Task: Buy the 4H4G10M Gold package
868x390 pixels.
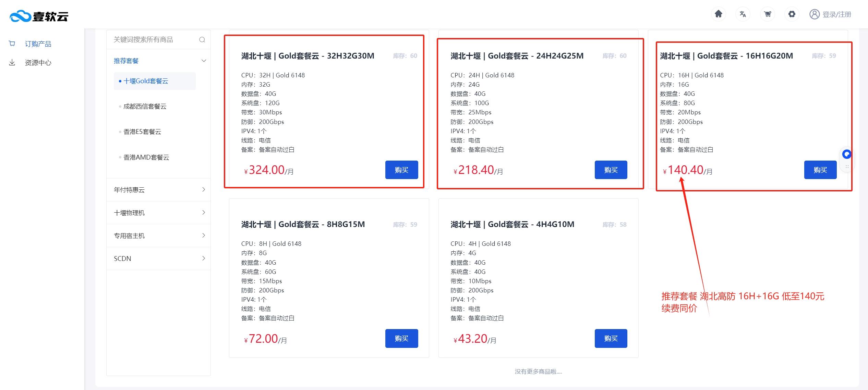Action: (611, 338)
